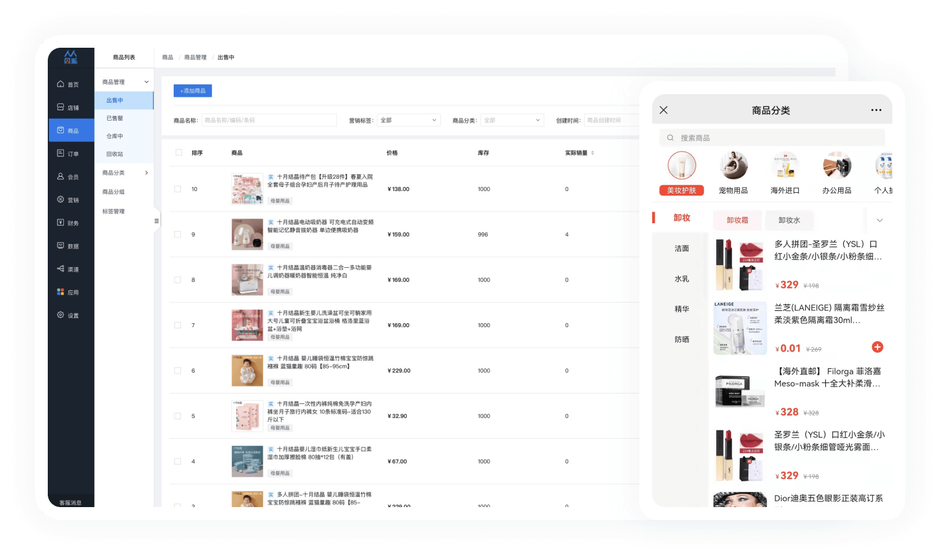The height and width of the screenshot is (560, 944).
Task: Tick the select-all checkbox in table header
Action: tap(179, 153)
